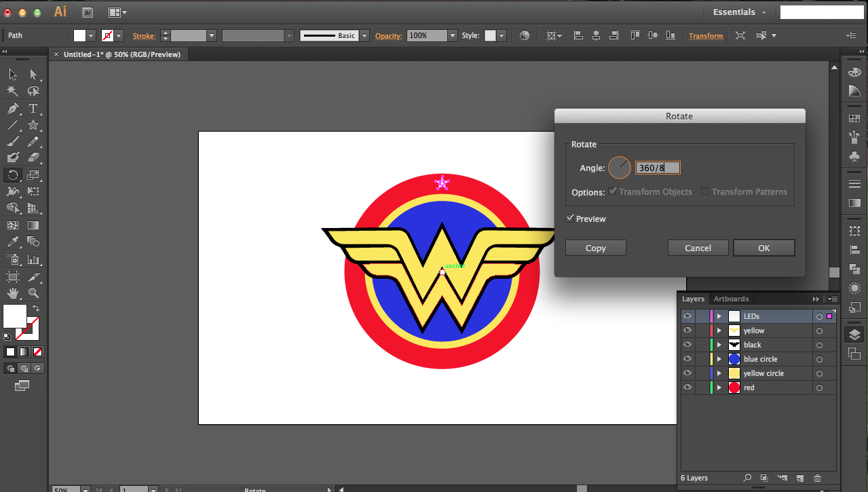Click the Copy button in Rotate dialog

[596, 248]
